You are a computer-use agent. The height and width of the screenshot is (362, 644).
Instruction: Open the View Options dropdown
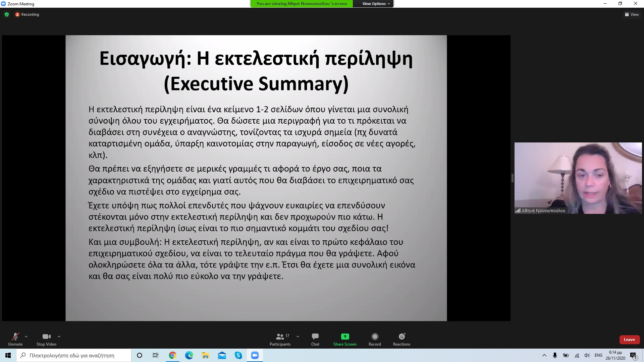[x=376, y=4]
